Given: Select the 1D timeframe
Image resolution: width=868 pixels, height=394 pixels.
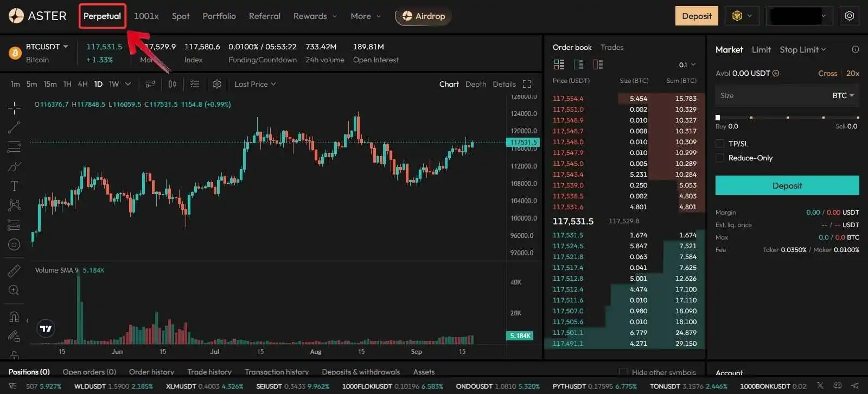Looking at the screenshot, I should 98,84.
